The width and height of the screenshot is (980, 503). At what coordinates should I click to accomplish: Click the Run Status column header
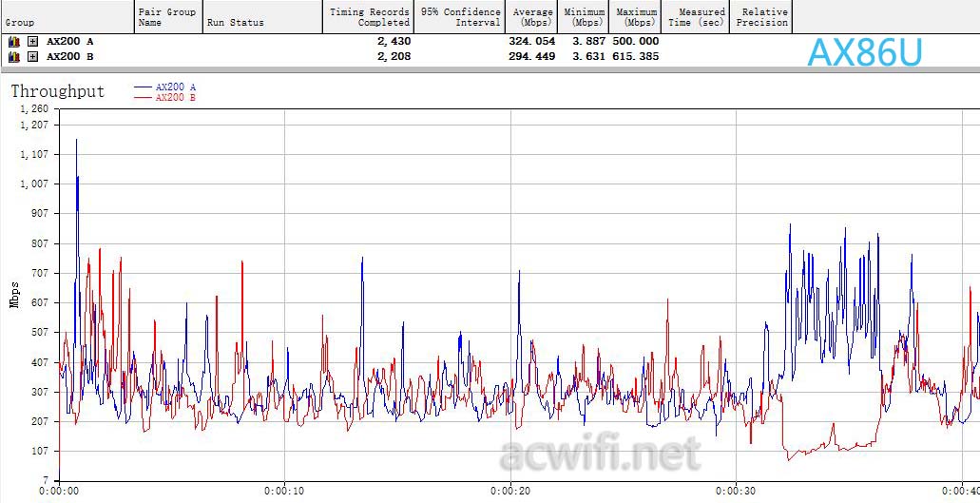click(262, 17)
